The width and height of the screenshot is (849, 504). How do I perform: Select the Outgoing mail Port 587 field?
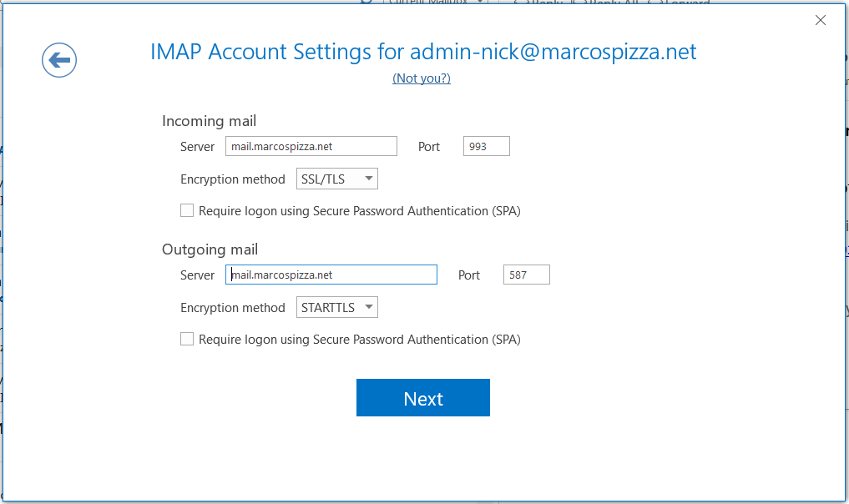(x=526, y=275)
